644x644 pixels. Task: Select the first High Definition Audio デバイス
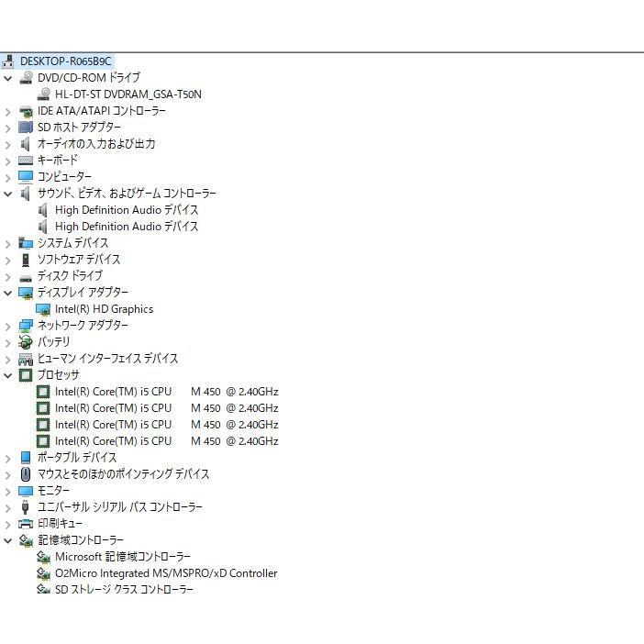(127, 210)
